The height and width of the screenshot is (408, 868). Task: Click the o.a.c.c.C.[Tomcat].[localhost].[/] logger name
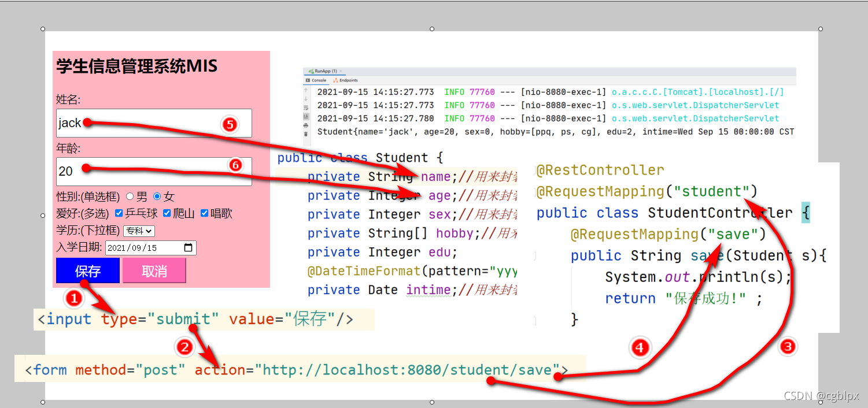[x=698, y=92]
